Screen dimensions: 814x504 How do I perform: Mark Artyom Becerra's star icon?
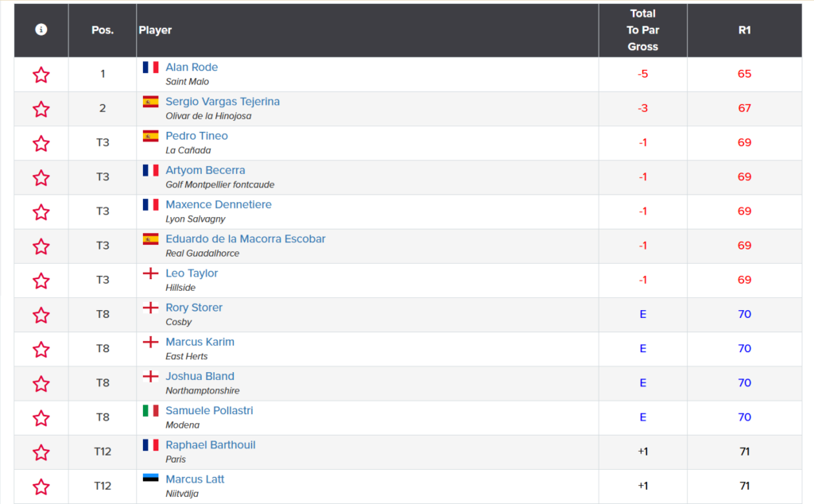[x=41, y=177]
